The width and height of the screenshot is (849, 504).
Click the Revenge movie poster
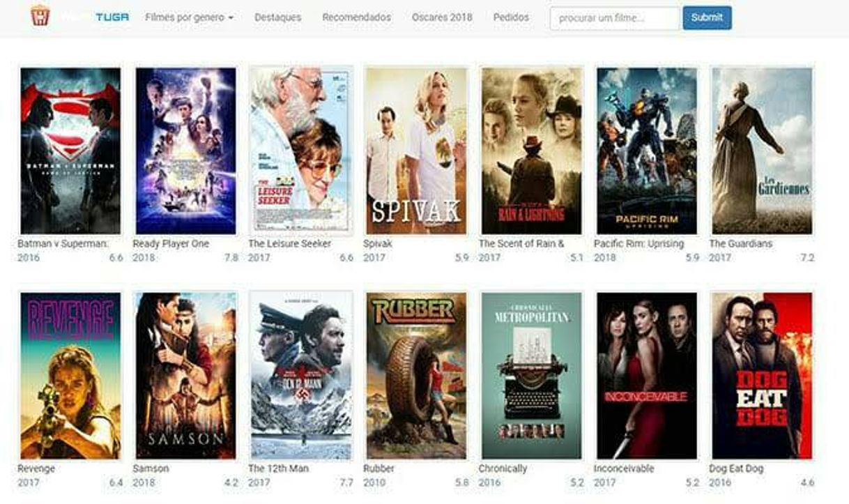(x=70, y=376)
